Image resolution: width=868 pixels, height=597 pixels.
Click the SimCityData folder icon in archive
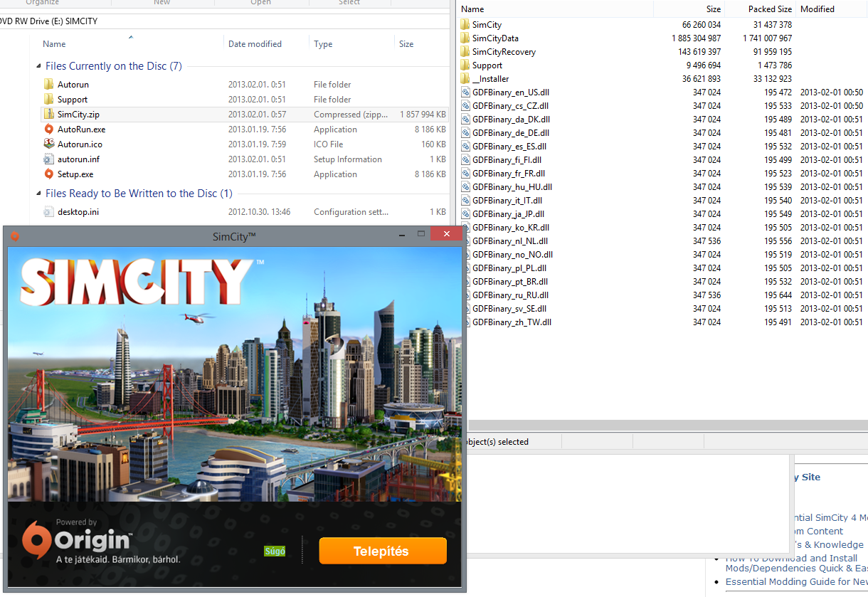[x=465, y=38]
